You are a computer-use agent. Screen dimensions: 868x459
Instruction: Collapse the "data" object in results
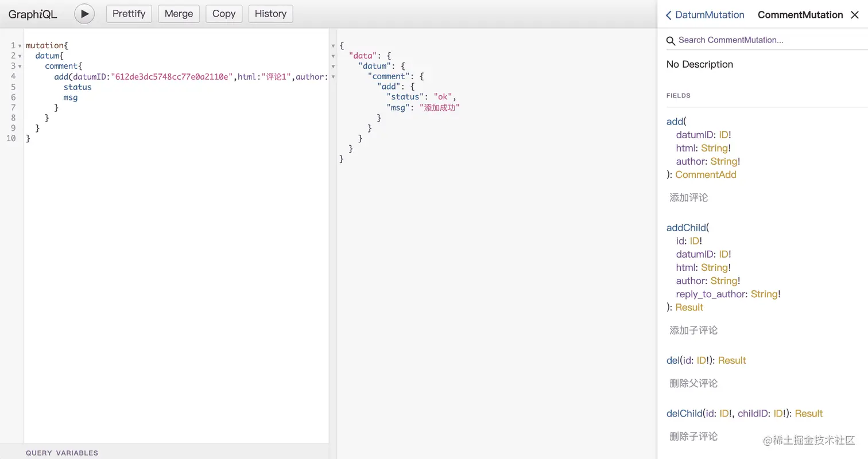333,56
